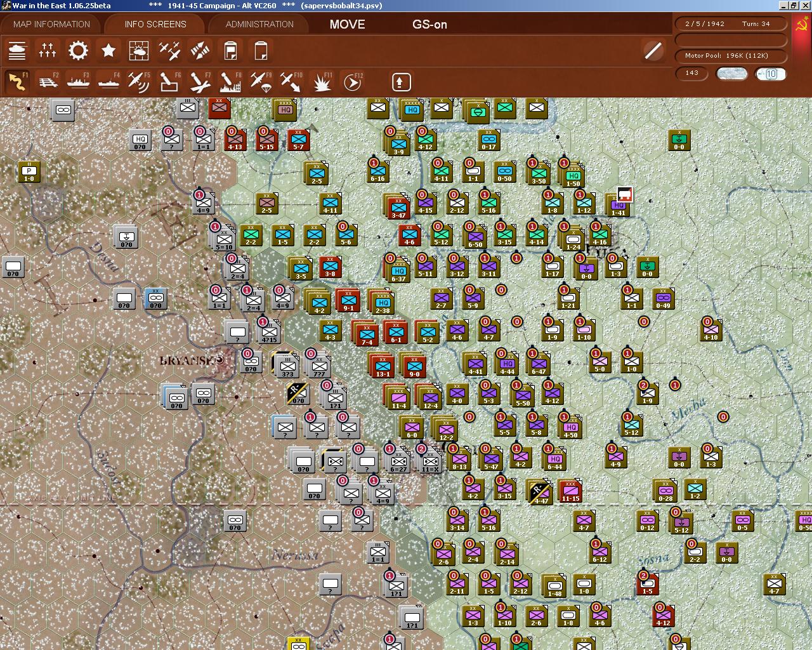Select F9 air transport parachute icon
Image resolution: width=812 pixels, height=650 pixels.
pyautogui.click(x=261, y=82)
